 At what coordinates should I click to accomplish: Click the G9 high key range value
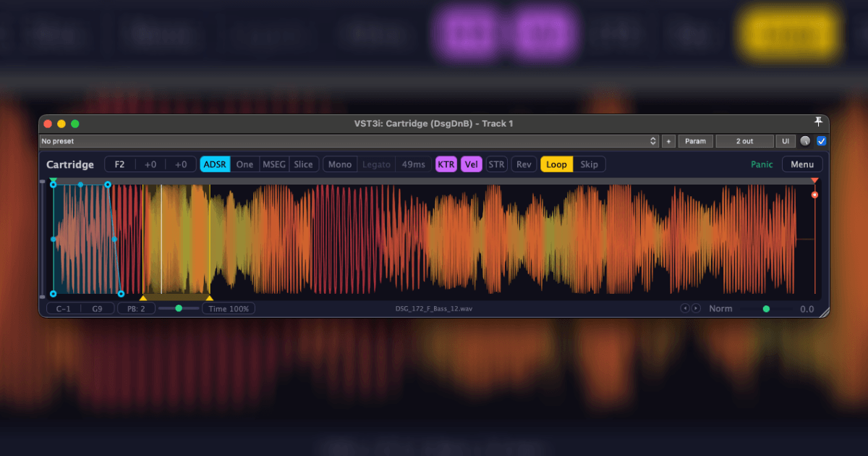(x=97, y=308)
